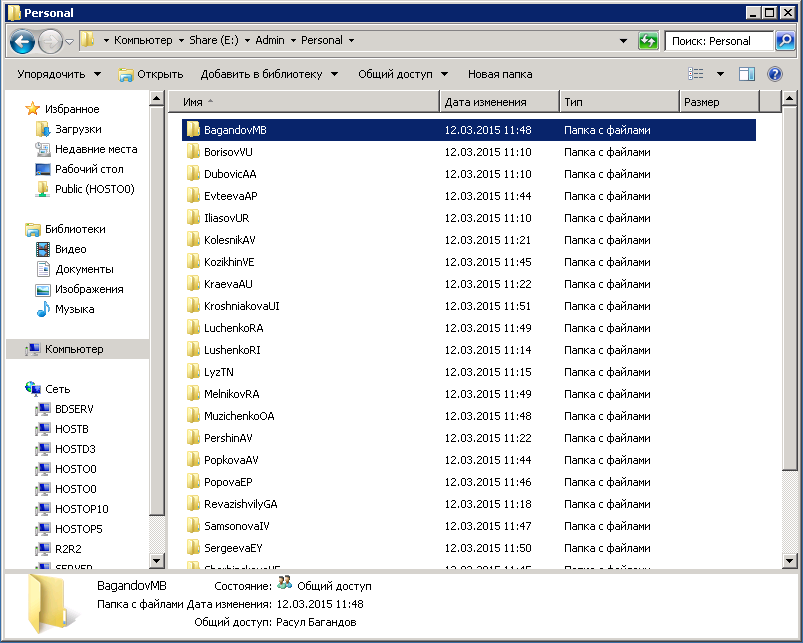Click file list scrollbar down arrow
Viewport: 803px width, 643px height.
coord(789,561)
